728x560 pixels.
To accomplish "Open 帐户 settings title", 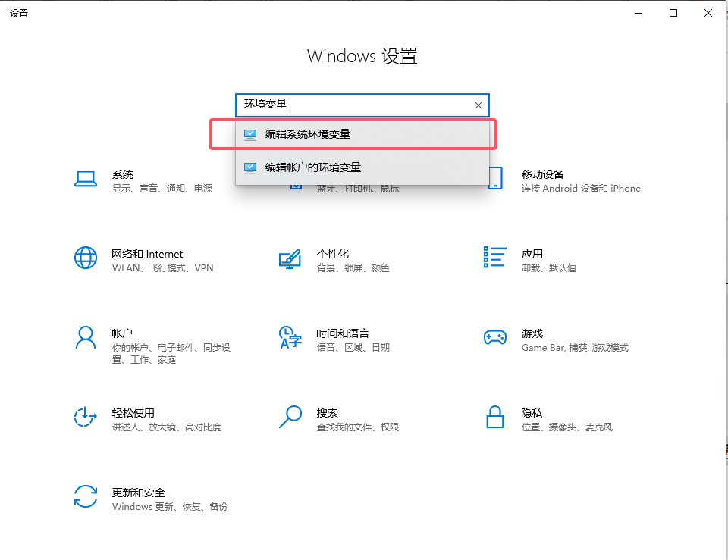I will click(122, 333).
